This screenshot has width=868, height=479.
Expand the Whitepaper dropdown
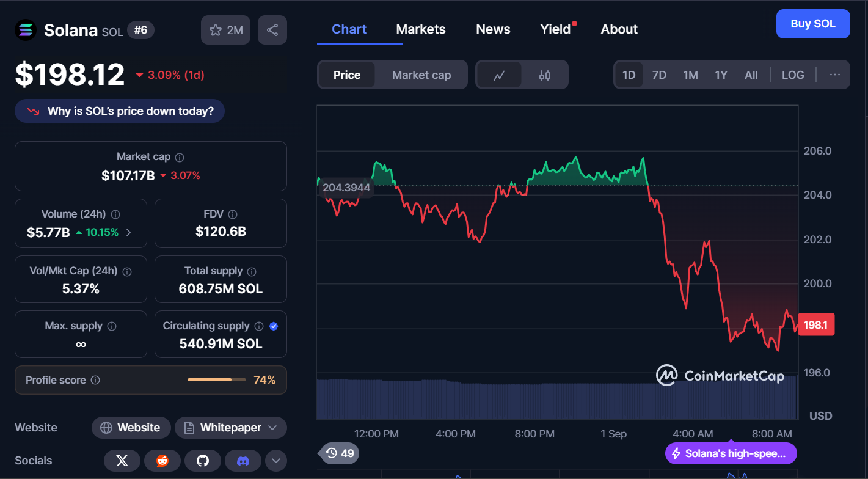point(231,428)
